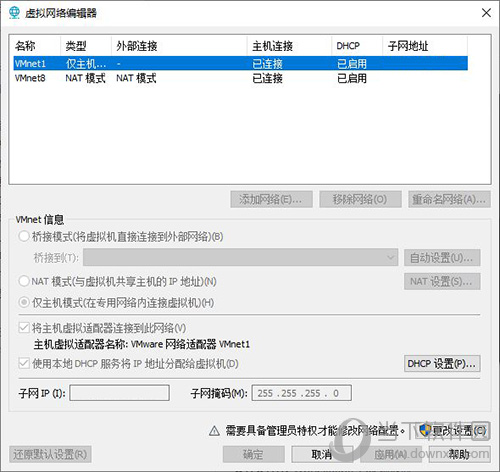Click the 子网地址 column header
Viewport: 500px width, 472px height.
point(425,46)
